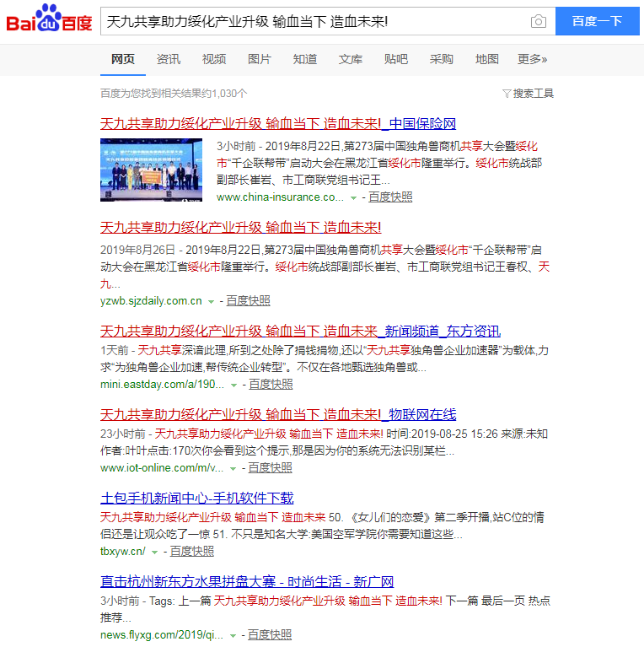This screenshot has height=647, width=644.
Task: Click the result count text 约1,030个
Action: click(x=225, y=94)
